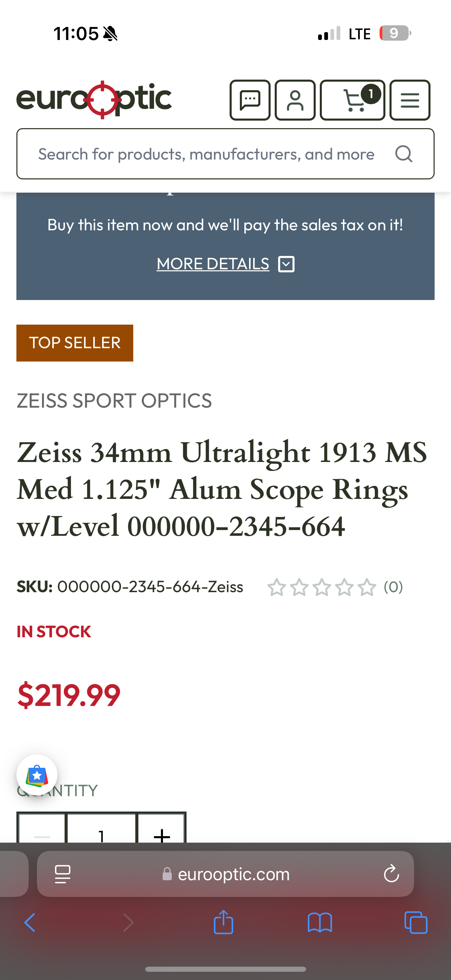Click the product search field
This screenshot has height=980, width=451.
[206, 154]
